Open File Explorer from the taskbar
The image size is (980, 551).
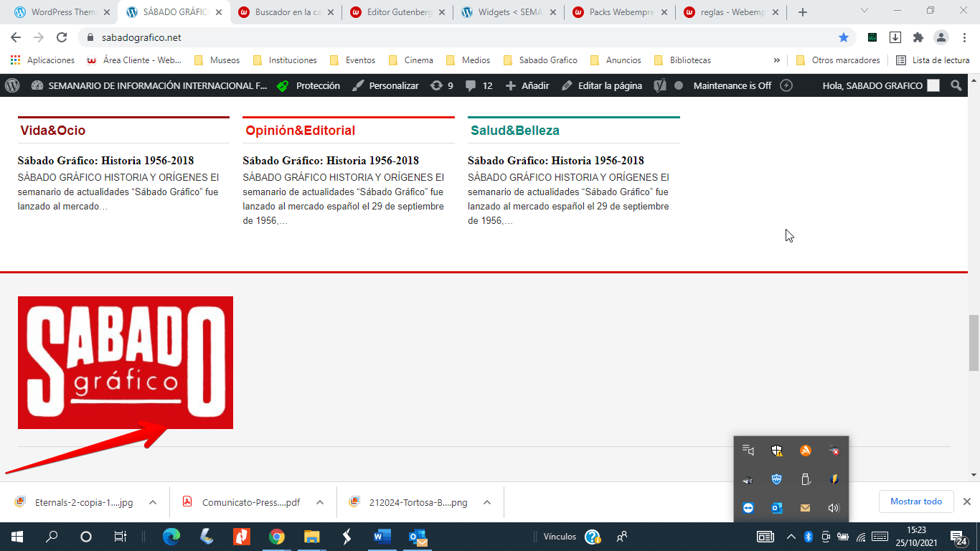pos(312,537)
